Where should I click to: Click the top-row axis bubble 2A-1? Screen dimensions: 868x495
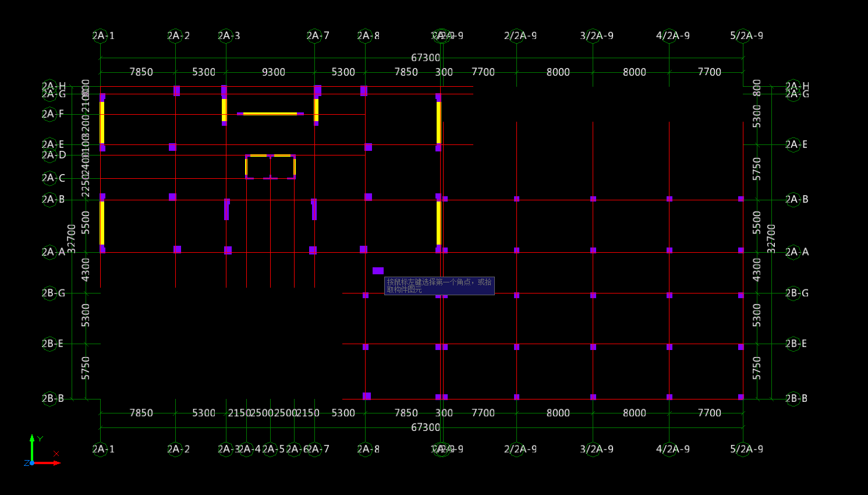click(103, 36)
